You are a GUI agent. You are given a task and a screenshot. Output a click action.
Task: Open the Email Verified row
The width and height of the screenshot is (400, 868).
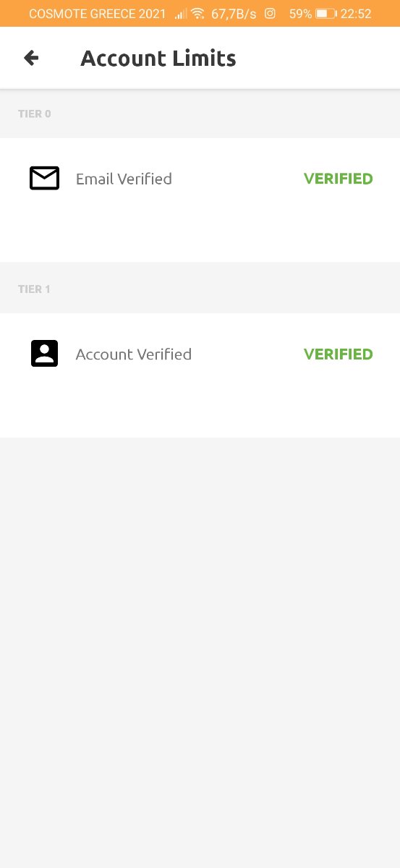pos(200,200)
